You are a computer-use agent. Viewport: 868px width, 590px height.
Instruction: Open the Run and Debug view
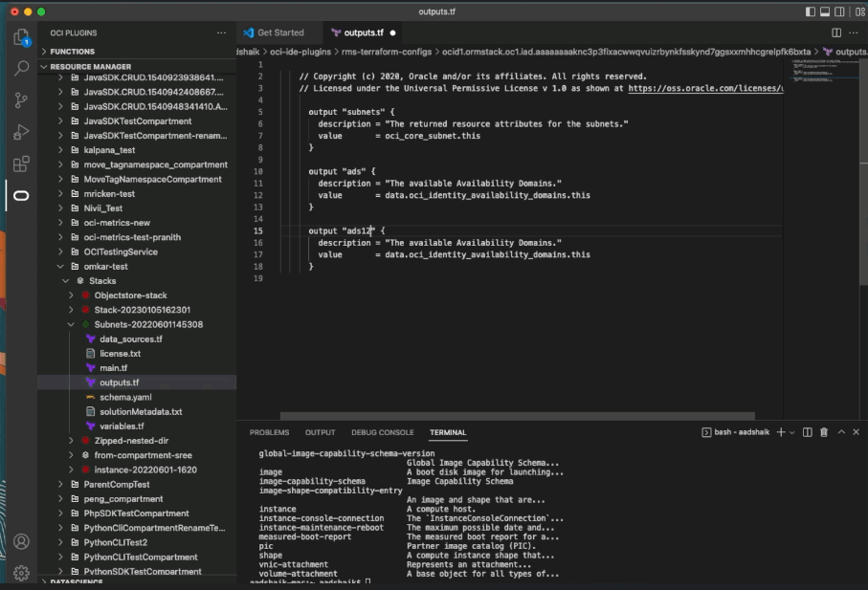20,133
